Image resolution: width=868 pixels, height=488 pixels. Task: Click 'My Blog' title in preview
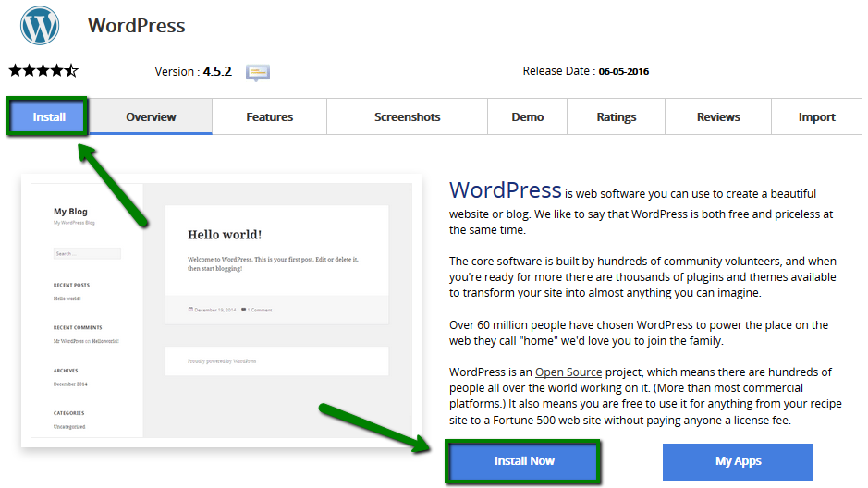click(70, 212)
